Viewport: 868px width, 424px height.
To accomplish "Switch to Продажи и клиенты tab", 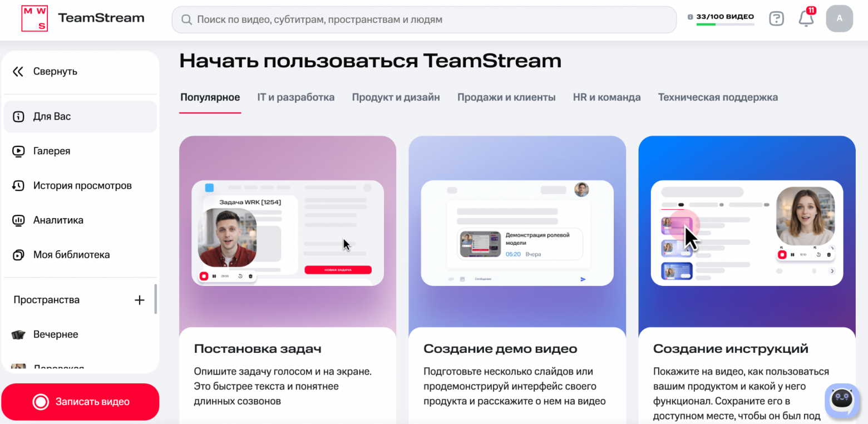I will click(x=506, y=97).
